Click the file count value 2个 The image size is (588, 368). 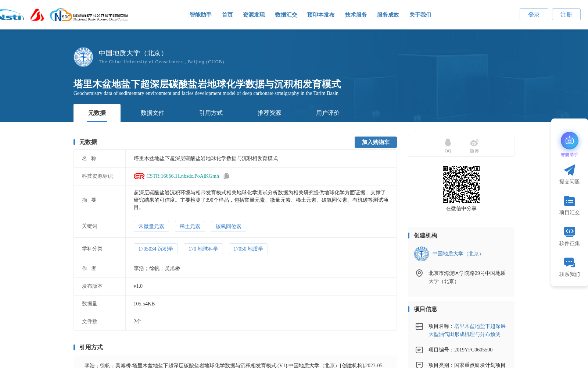(x=137, y=322)
